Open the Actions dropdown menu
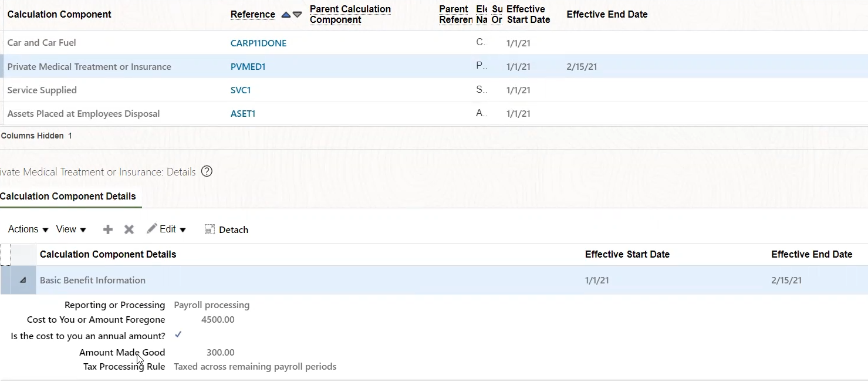 (x=28, y=229)
